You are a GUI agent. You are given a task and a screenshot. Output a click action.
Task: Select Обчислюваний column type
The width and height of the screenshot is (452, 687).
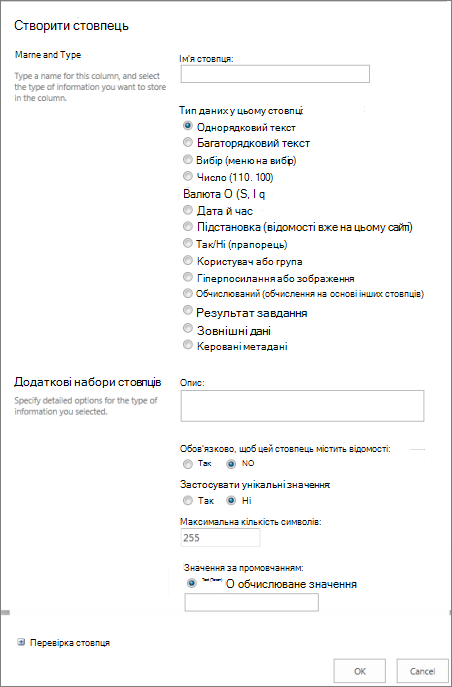pos(188,293)
